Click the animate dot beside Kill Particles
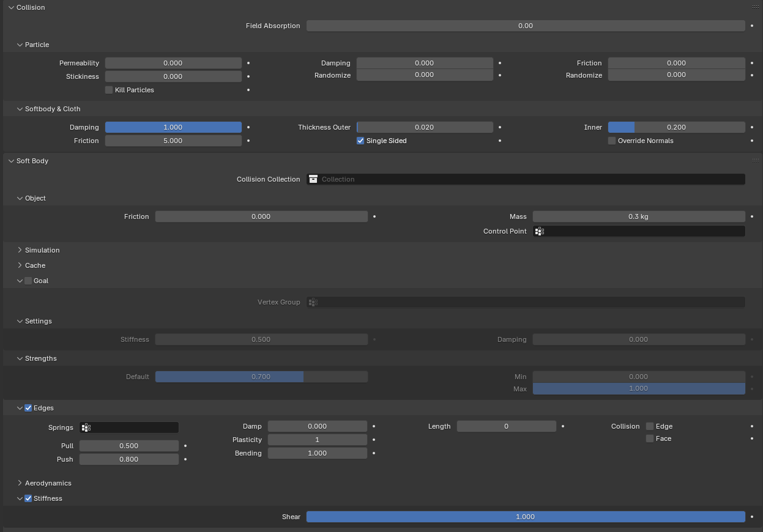The image size is (763, 532). tap(248, 90)
